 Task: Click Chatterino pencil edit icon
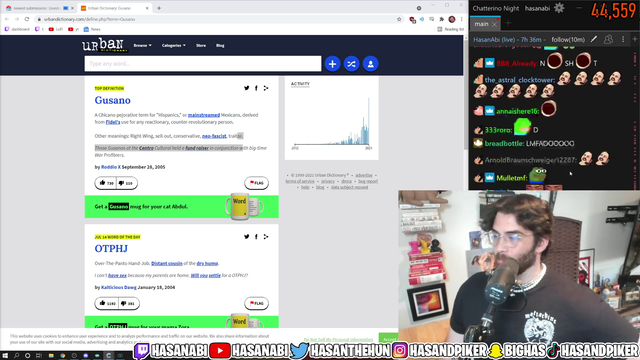(x=594, y=39)
